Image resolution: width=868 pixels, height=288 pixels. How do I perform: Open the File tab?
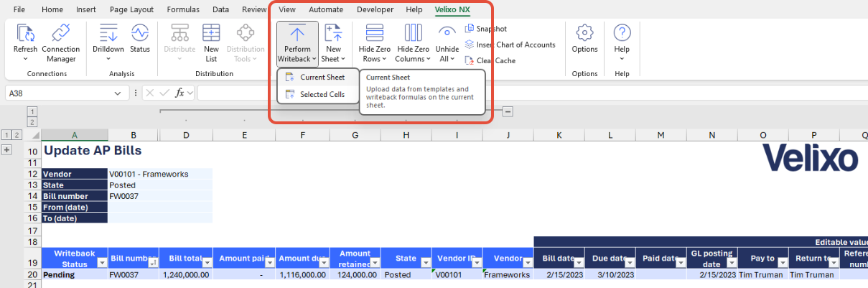19,9
